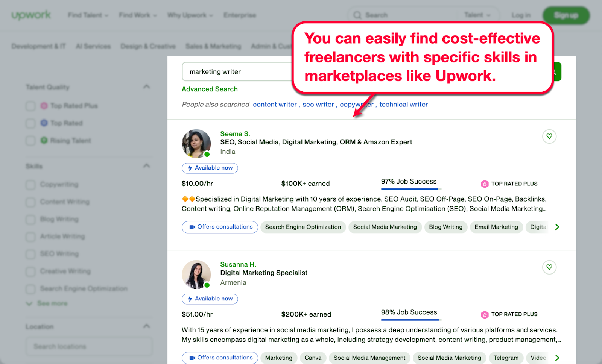Image resolution: width=602 pixels, height=364 pixels.
Task: Open the Design & Creative category
Action: click(148, 46)
